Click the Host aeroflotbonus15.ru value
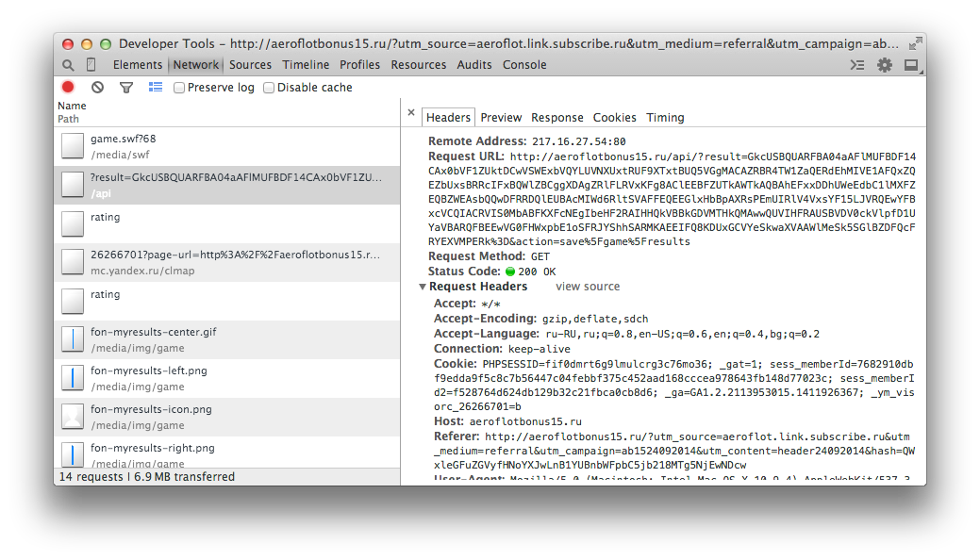980x560 pixels. [525, 421]
